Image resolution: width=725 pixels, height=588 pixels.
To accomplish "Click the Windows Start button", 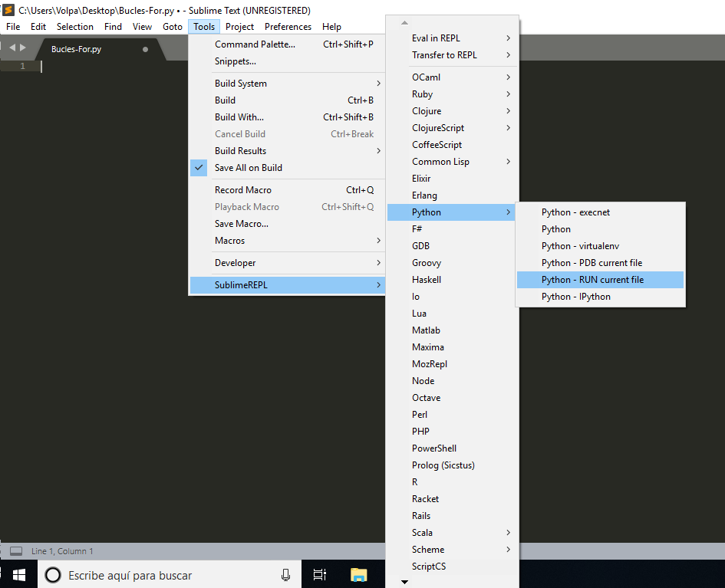I will tap(18, 574).
